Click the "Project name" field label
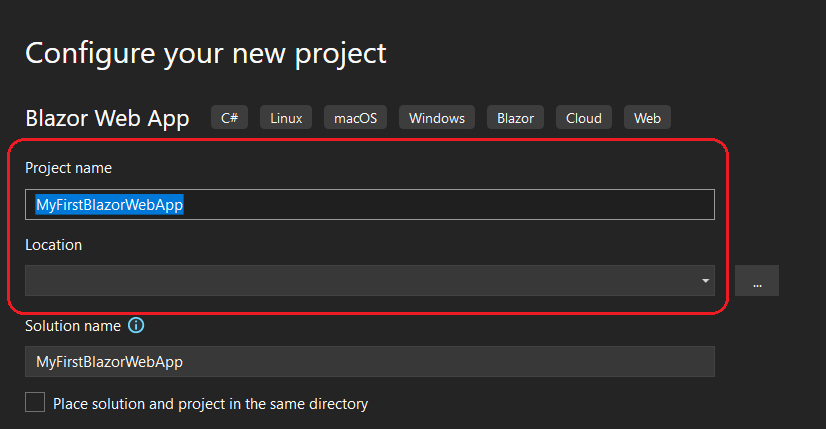The height and width of the screenshot is (429, 826). [68, 168]
